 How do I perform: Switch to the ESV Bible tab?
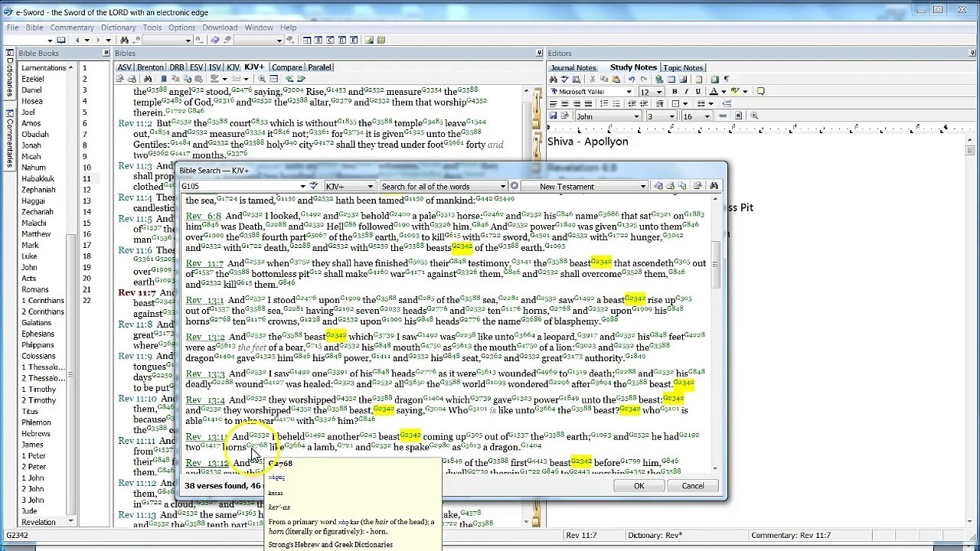[196, 67]
